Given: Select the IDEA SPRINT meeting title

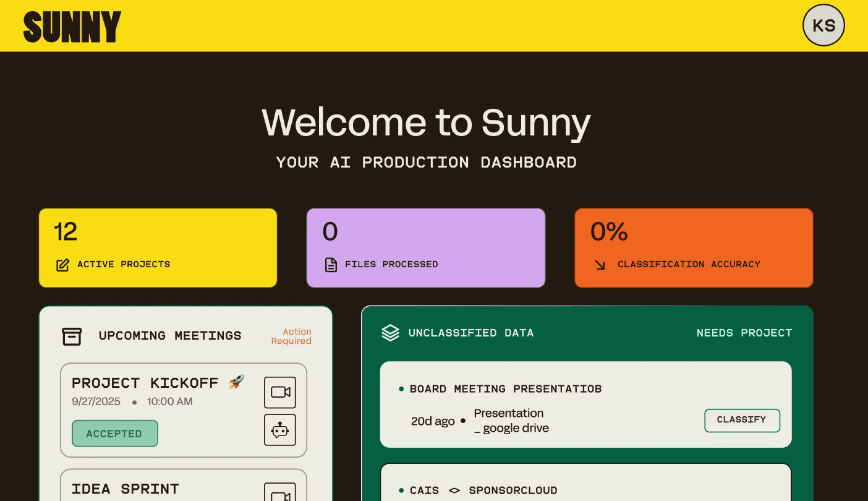Looking at the screenshot, I should [x=126, y=489].
